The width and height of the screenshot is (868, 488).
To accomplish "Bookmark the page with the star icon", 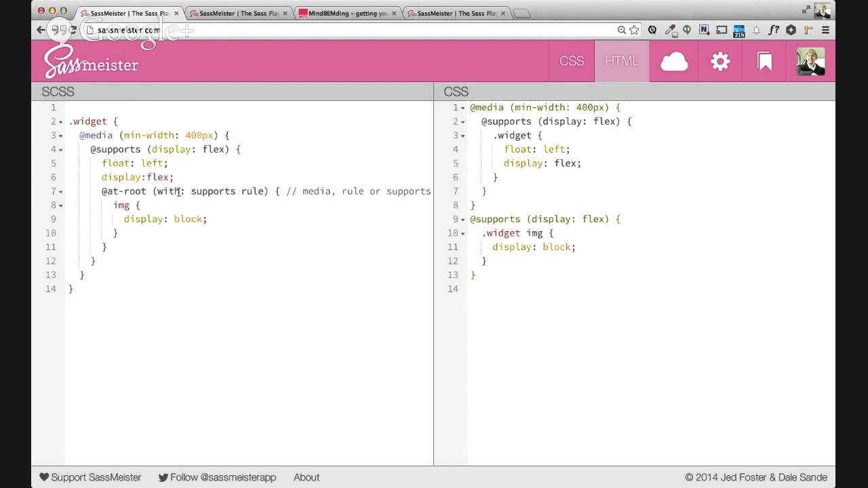I will (634, 30).
